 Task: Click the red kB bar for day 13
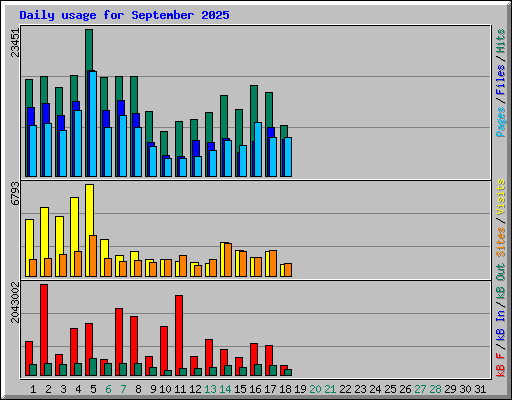[209, 353]
